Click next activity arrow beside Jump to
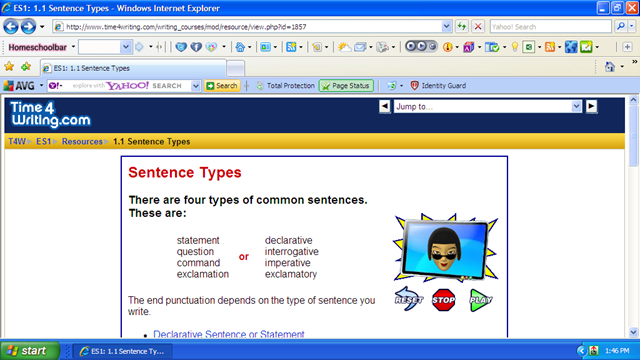The image size is (640, 360). pyautogui.click(x=591, y=107)
